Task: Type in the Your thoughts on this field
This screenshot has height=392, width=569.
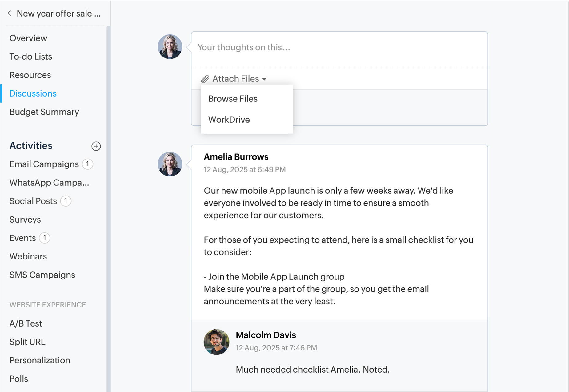Action: pos(339,48)
